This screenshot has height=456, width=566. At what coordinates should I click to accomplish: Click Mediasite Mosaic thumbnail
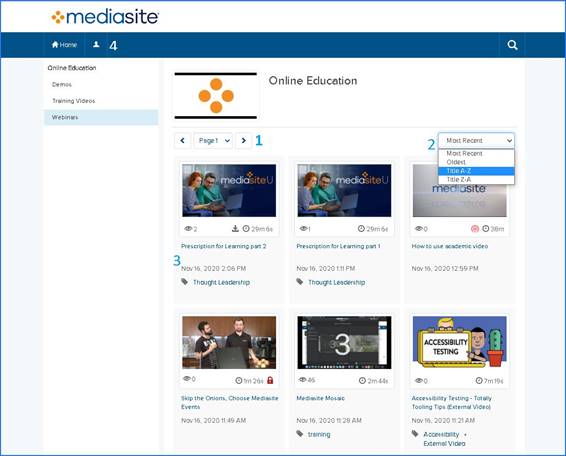[x=344, y=342]
